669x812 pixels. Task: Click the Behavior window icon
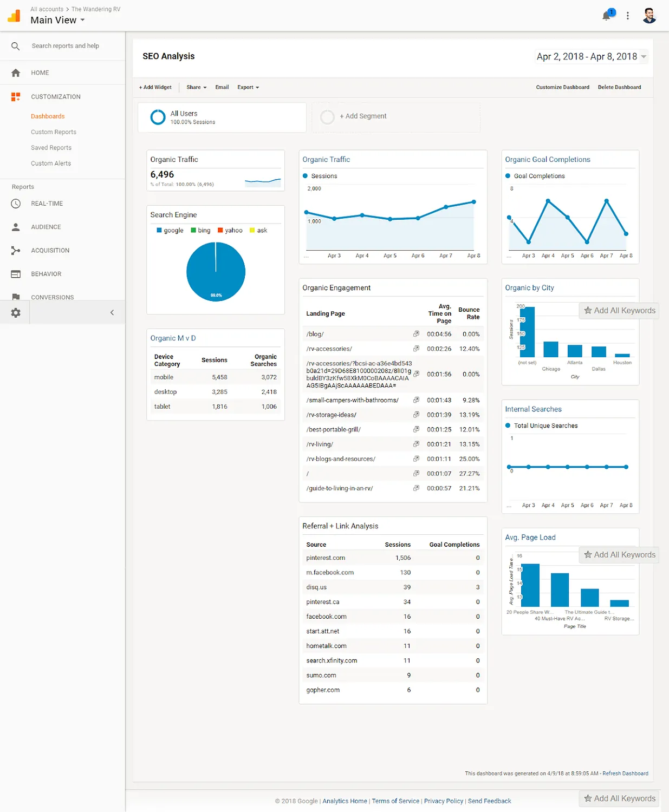(16, 274)
